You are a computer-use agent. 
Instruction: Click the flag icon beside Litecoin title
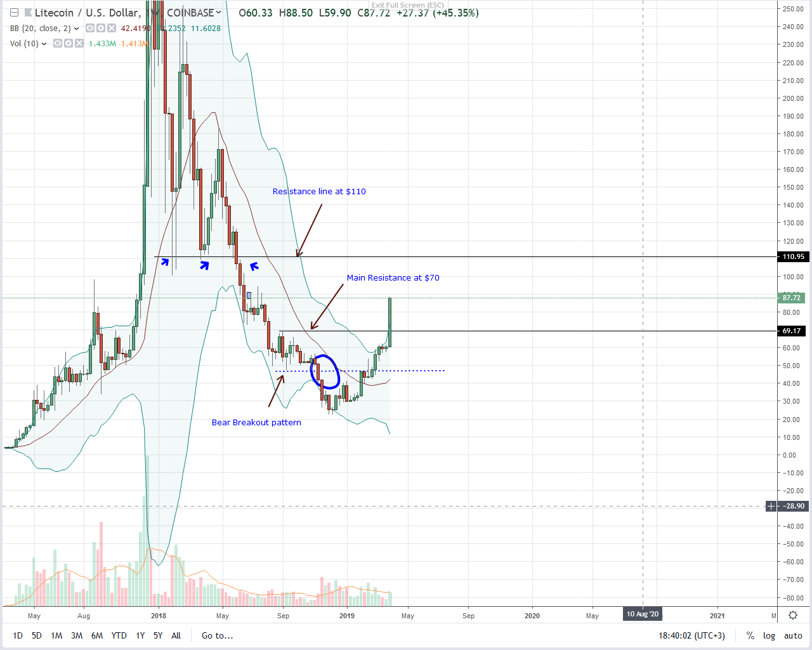pos(28,13)
